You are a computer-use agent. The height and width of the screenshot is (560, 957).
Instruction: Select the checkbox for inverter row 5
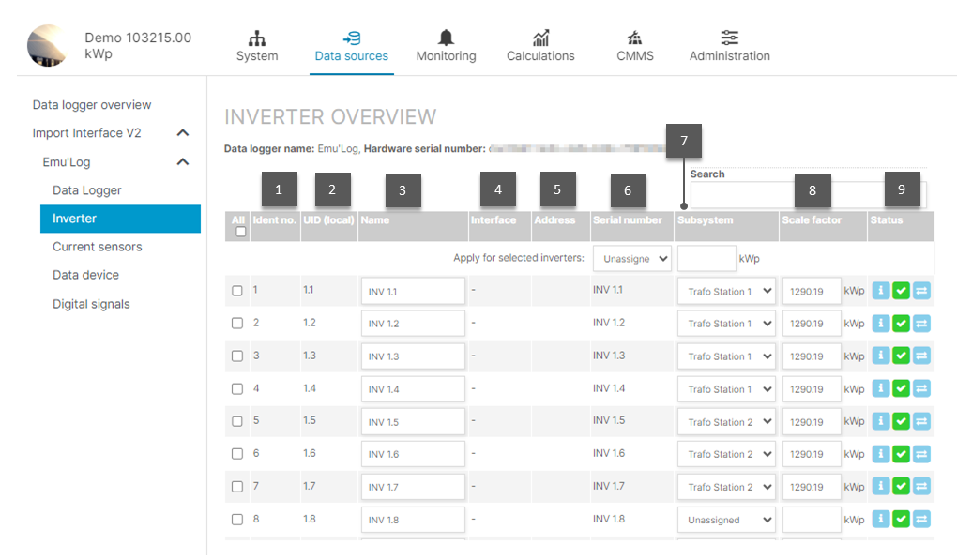[237, 421]
